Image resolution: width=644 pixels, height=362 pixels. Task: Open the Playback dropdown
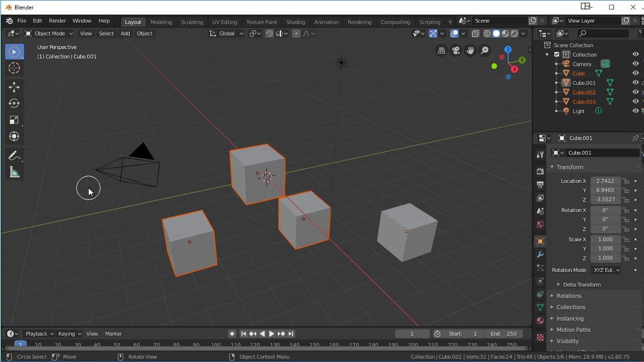point(39,334)
